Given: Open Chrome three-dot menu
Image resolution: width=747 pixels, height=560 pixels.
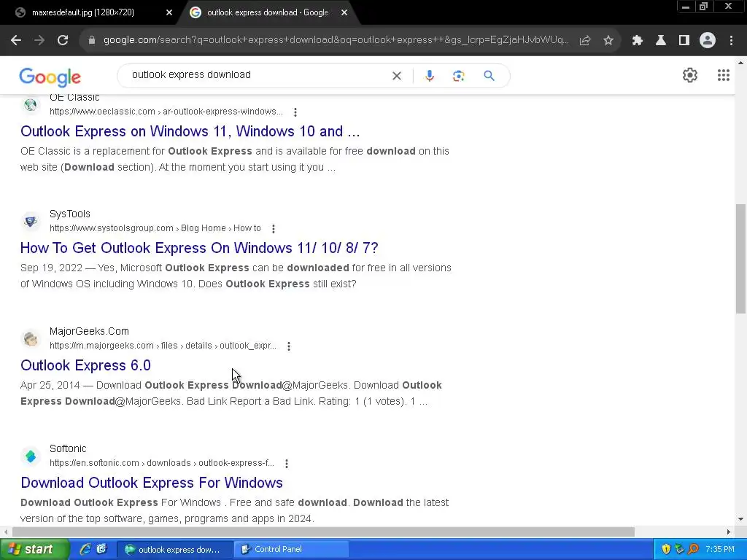Looking at the screenshot, I should tap(731, 41).
